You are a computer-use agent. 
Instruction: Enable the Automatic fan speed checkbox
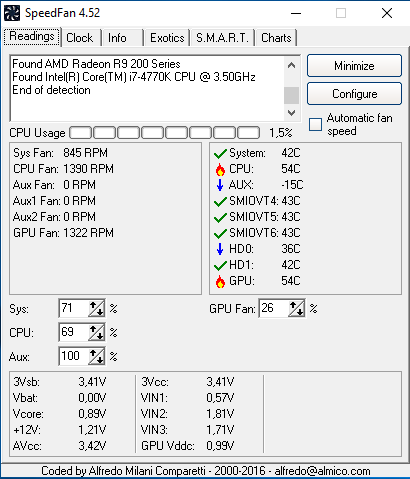(x=315, y=124)
